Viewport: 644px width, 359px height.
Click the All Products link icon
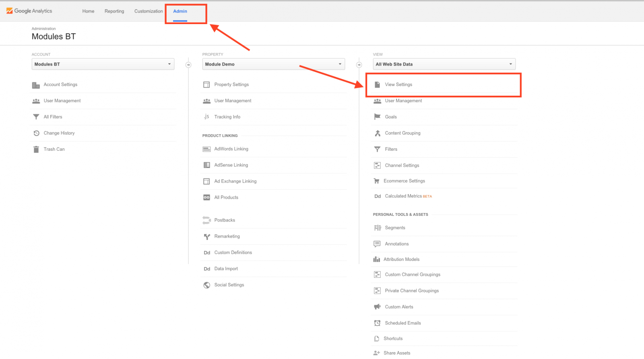coord(206,197)
